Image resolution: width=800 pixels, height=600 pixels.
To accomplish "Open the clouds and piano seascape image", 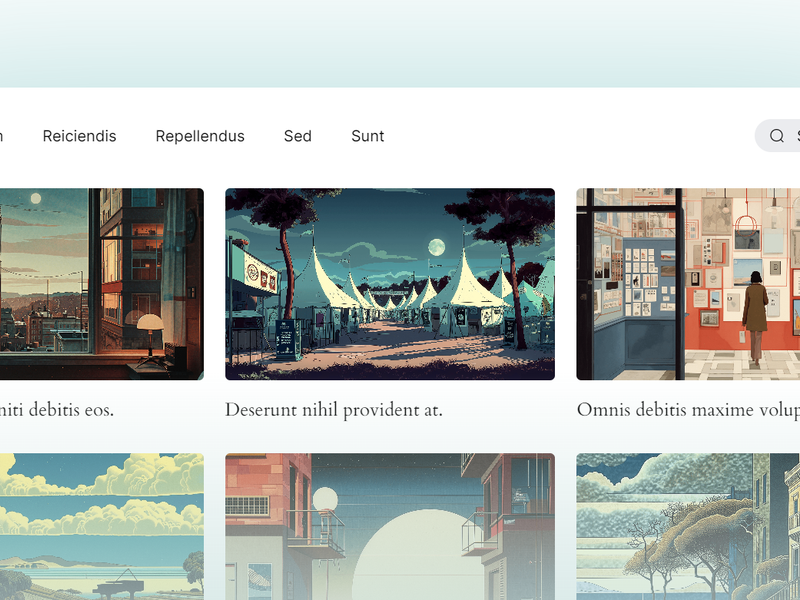I will coord(102,527).
